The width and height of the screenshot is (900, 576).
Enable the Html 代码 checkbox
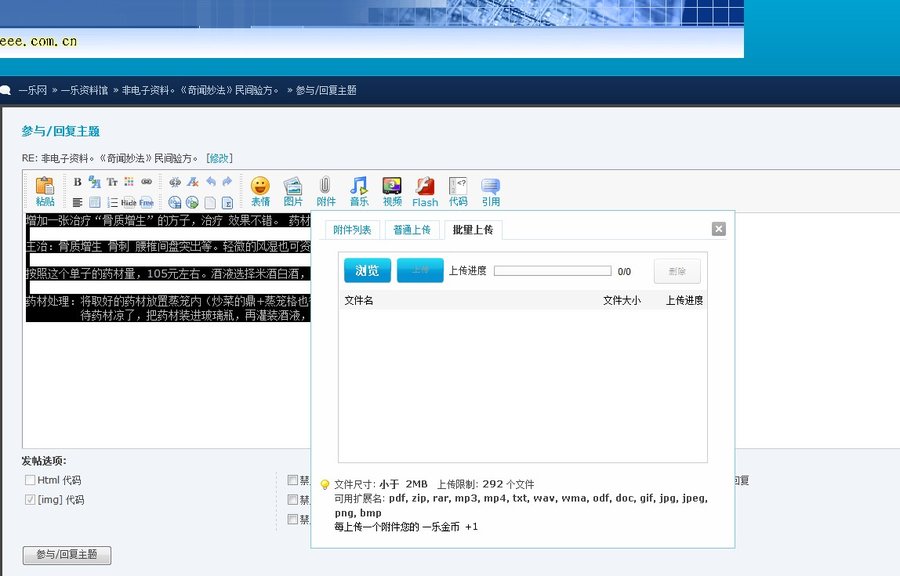click(30, 480)
